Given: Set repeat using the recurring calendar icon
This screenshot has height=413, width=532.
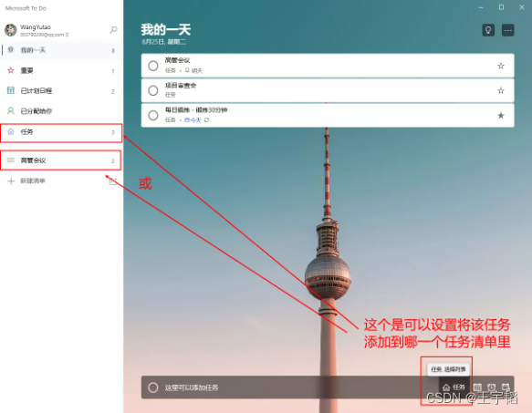Looking at the screenshot, I should [506, 387].
